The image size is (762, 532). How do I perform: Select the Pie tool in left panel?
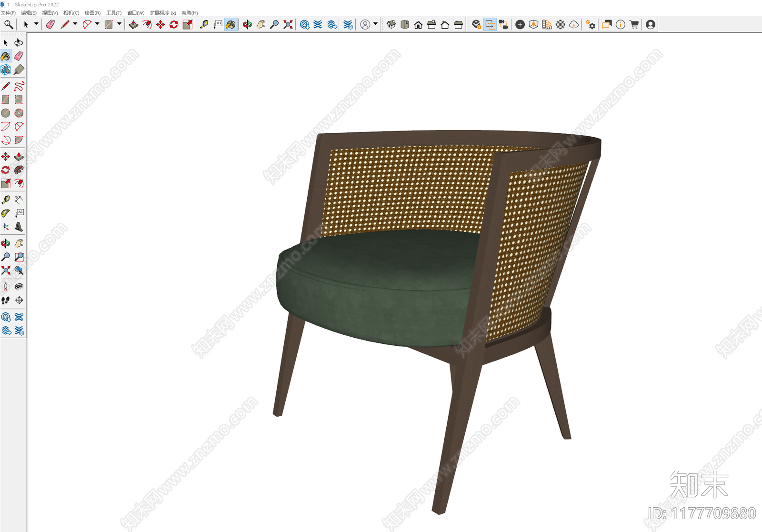[x=19, y=140]
